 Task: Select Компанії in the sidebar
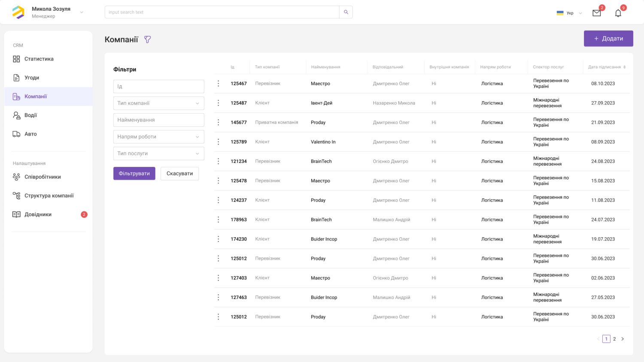click(48, 97)
